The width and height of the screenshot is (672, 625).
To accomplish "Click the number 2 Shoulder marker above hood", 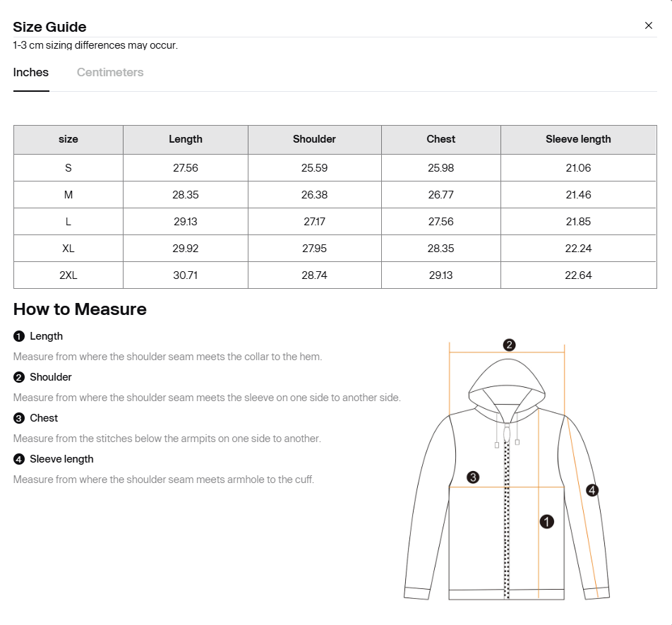I will click(509, 345).
